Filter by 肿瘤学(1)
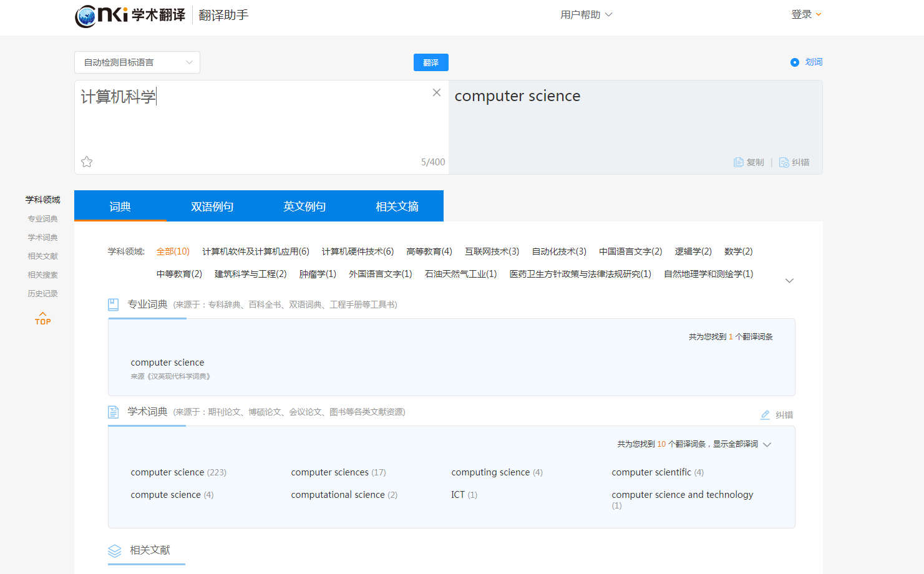Image resolution: width=924 pixels, height=574 pixels. [x=318, y=274]
